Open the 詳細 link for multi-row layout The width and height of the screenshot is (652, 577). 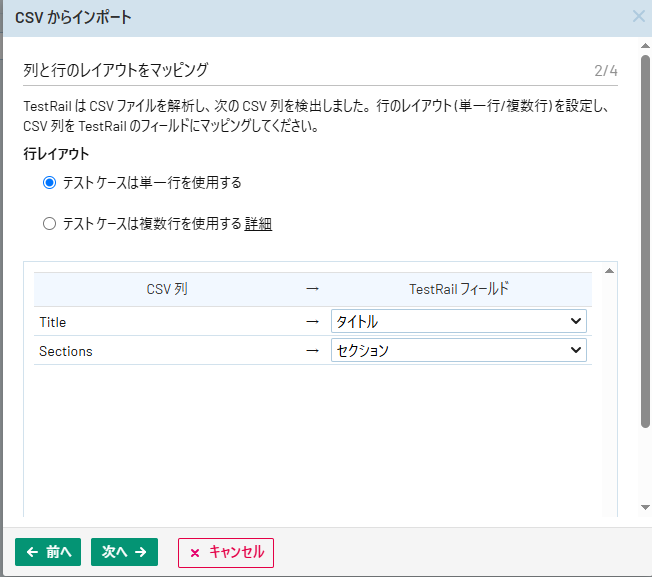[x=258, y=224]
